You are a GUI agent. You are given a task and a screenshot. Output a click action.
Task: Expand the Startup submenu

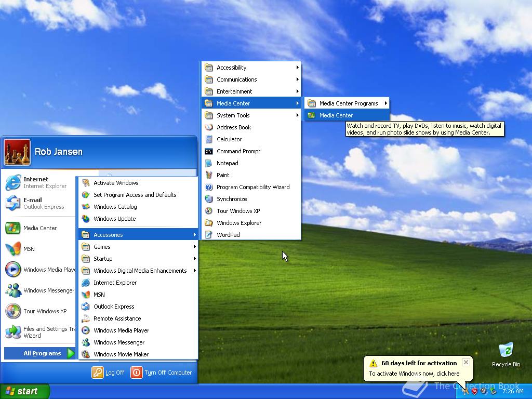coord(138,259)
